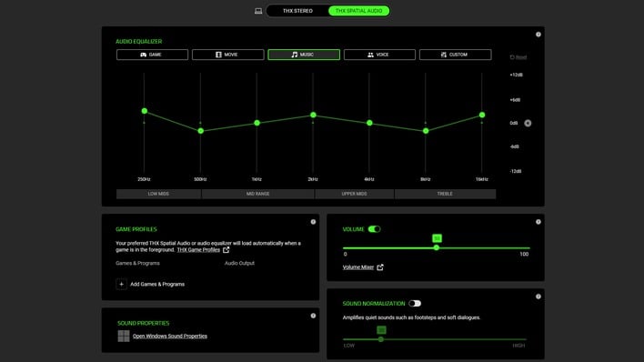Click the Custom preset sliders icon
The height and width of the screenshot is (362, 644).
[444, 55]
